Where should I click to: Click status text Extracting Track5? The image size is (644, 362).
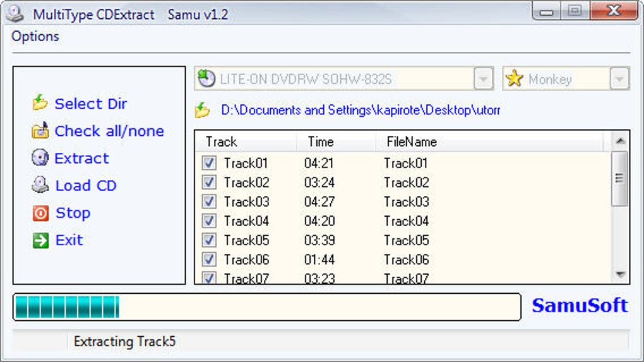pyautogui.click(x=124, y=341)
